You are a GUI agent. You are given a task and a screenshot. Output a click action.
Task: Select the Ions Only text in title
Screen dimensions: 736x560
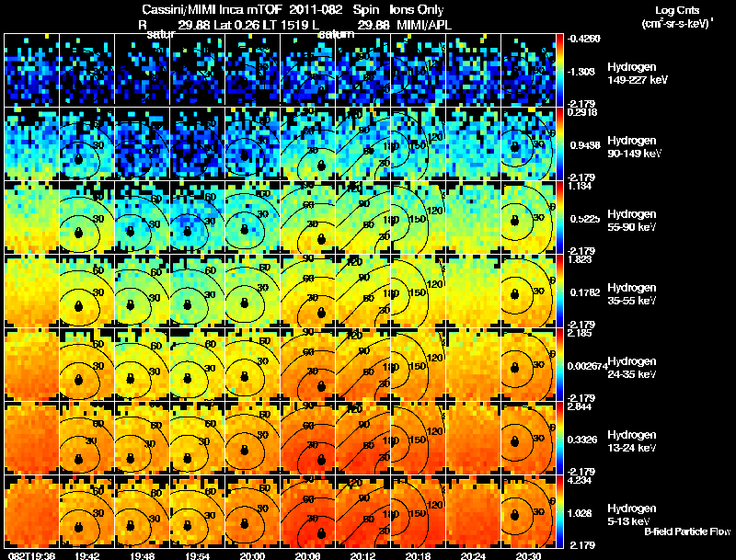pyautogui.click(x=417, y=9)
